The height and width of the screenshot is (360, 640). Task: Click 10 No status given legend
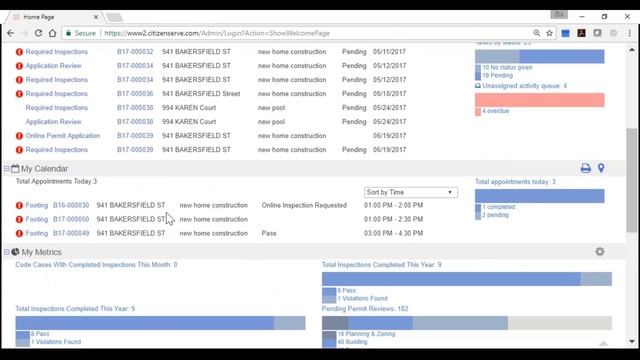(x=507, y=67)
